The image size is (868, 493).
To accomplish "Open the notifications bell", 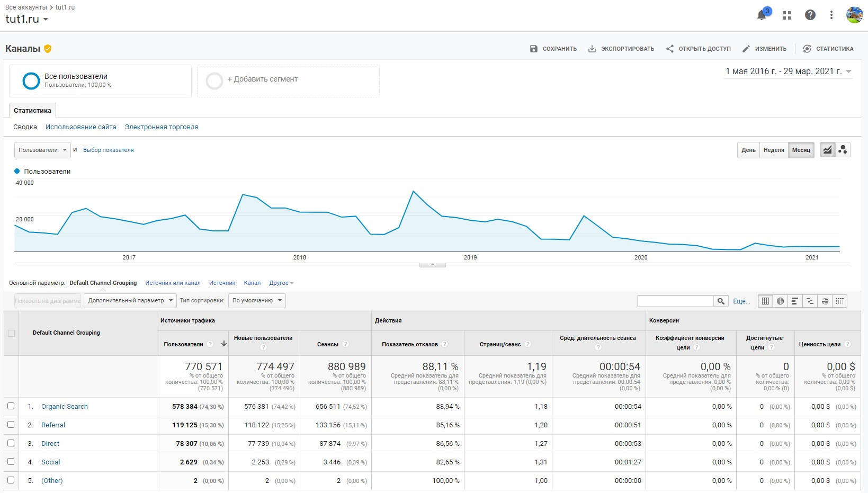I will pyautogui.click(x=762, y=15).
